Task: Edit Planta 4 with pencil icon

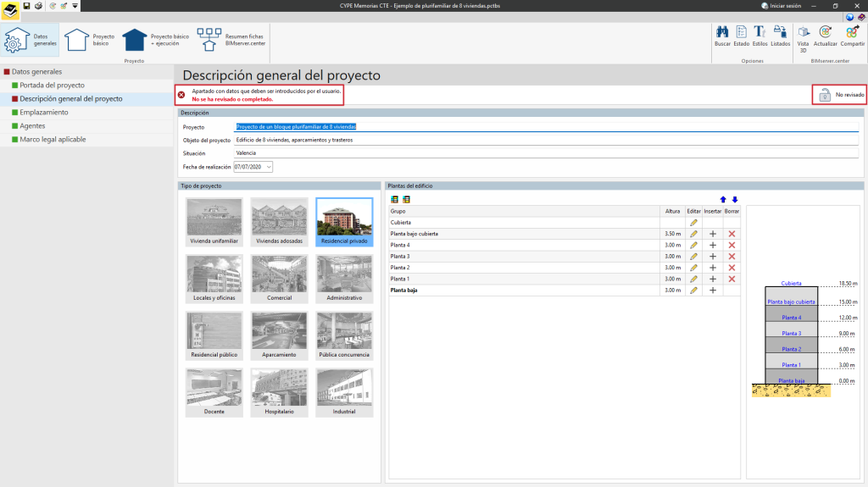Action: (x=693, y=245)
